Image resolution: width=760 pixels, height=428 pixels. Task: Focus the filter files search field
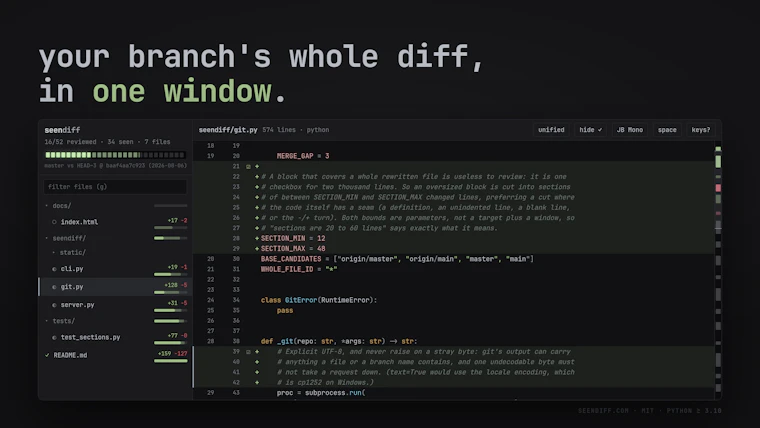point(115,187)
